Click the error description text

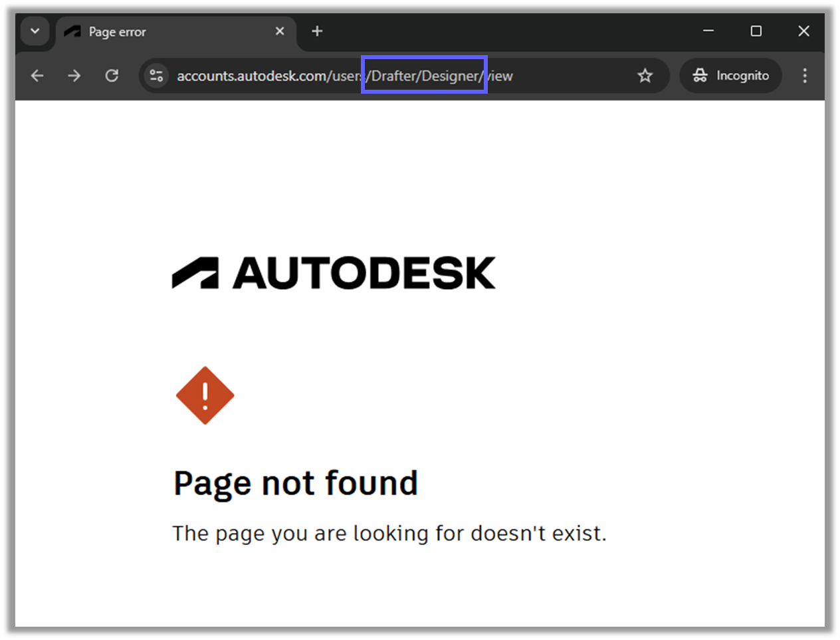coord(389,532)
